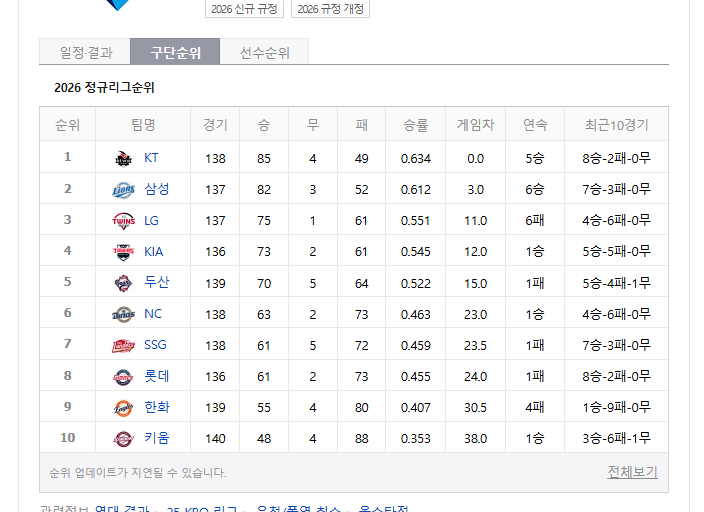704x512 pixels.
Task: Click the Kiwoom Heroes team logo
Action: click(123, 439)
